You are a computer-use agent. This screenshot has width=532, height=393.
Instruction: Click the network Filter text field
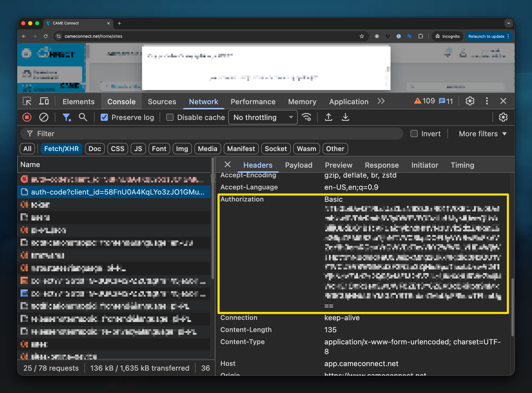pyautogui.click(x=212, y=134)
